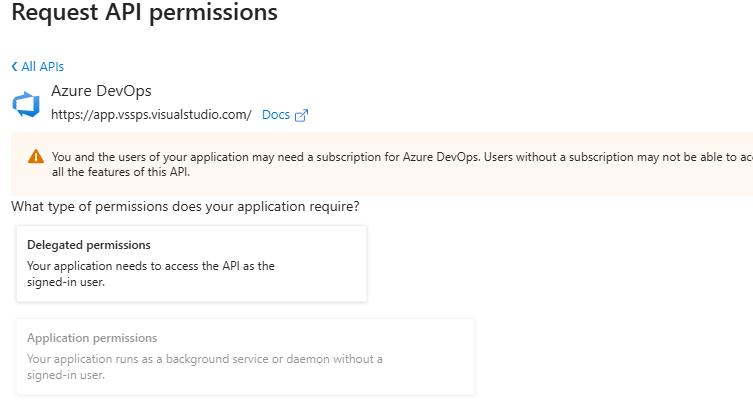This screenshot has width=753, height=418.
Task: Click the 'background service or daemon' description
Action: (205, 359)
